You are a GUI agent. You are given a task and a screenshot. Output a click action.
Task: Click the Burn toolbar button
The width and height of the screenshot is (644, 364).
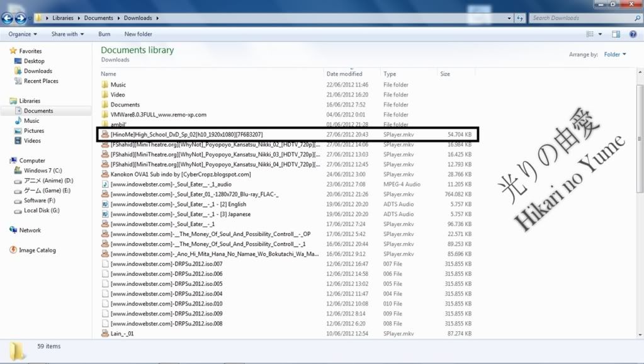tap(104, 34)
